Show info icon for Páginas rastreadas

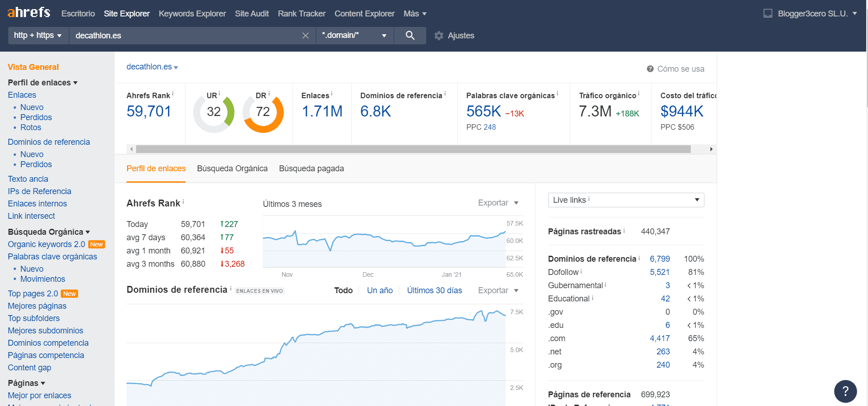pos(624,231)
